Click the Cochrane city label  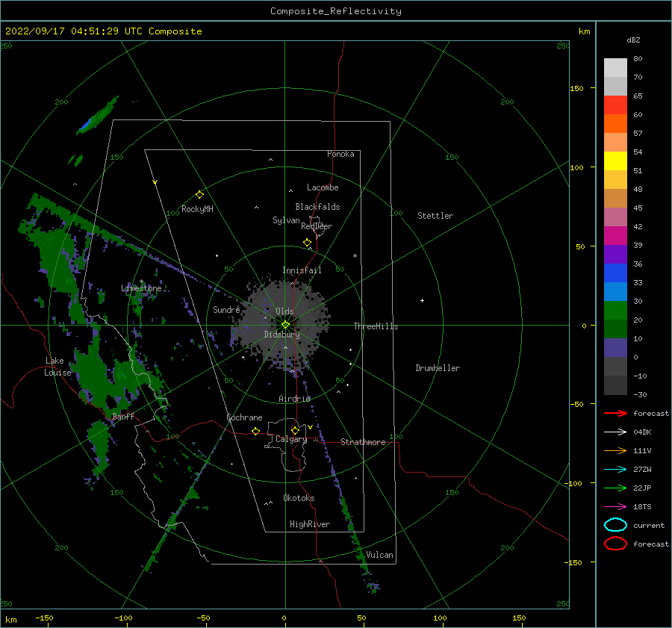(244, 417)
